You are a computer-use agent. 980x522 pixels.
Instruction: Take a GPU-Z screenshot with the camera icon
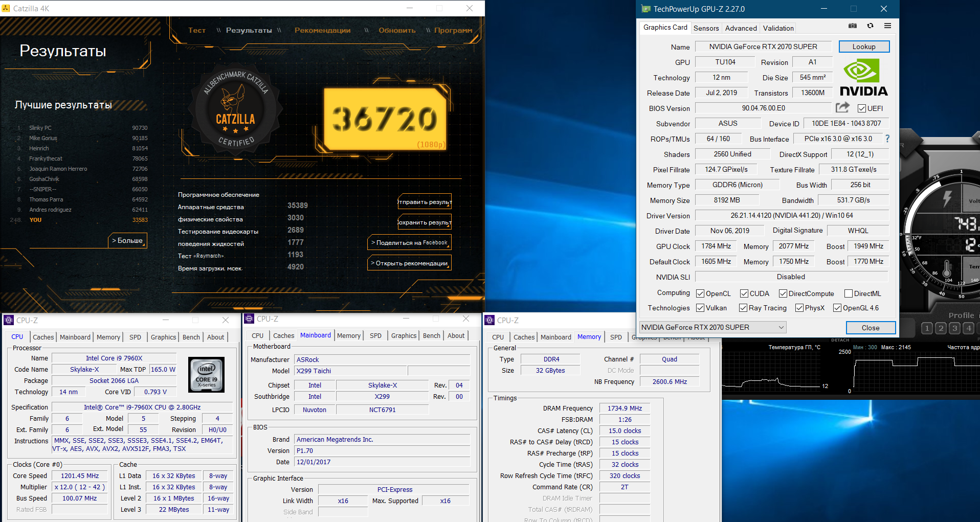pos(853,26)
